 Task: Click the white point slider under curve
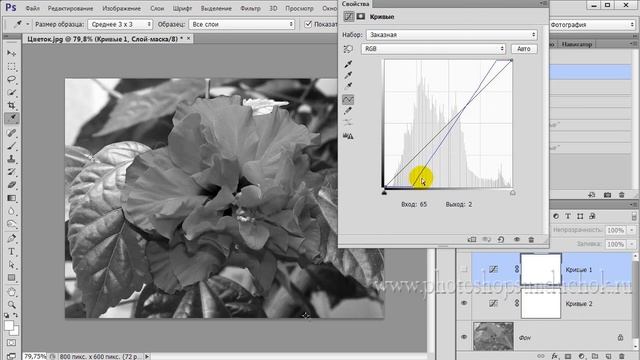point(513,193)
